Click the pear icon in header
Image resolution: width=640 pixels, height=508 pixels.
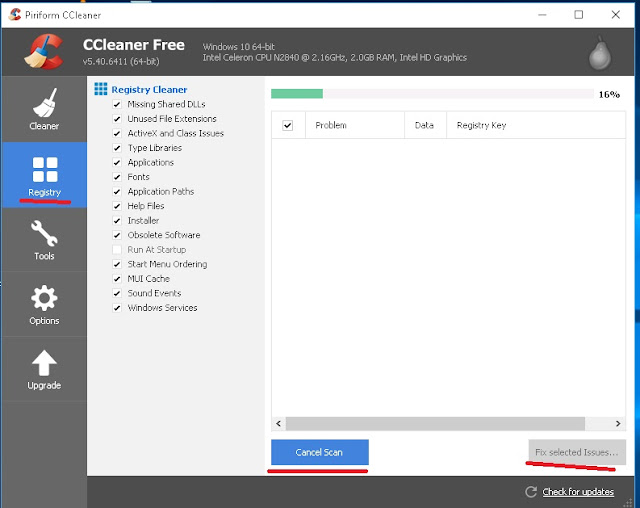(600, 53)
